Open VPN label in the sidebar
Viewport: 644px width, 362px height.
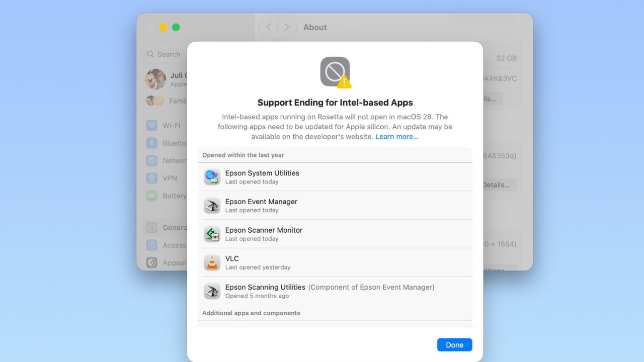coord(170,178)
